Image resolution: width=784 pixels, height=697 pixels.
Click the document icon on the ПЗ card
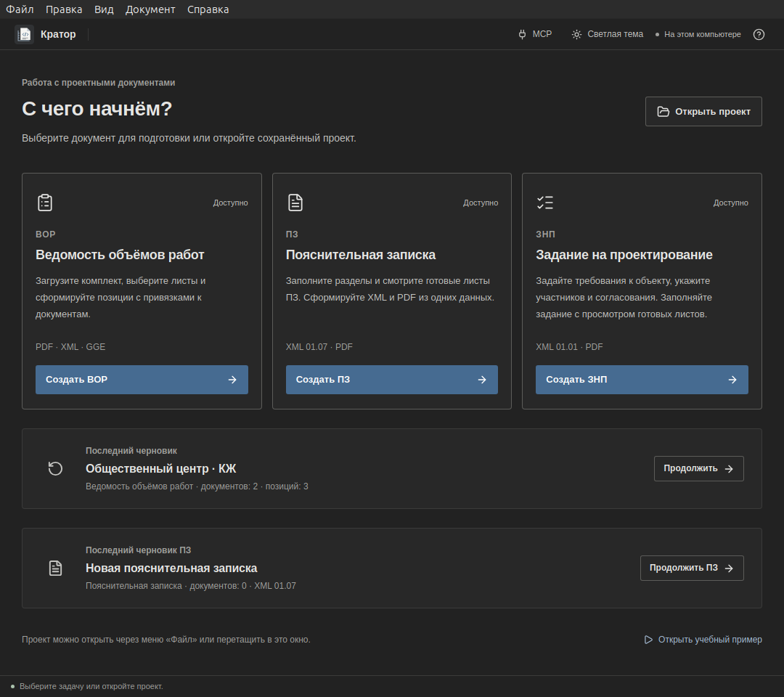(x=295, y=203)
